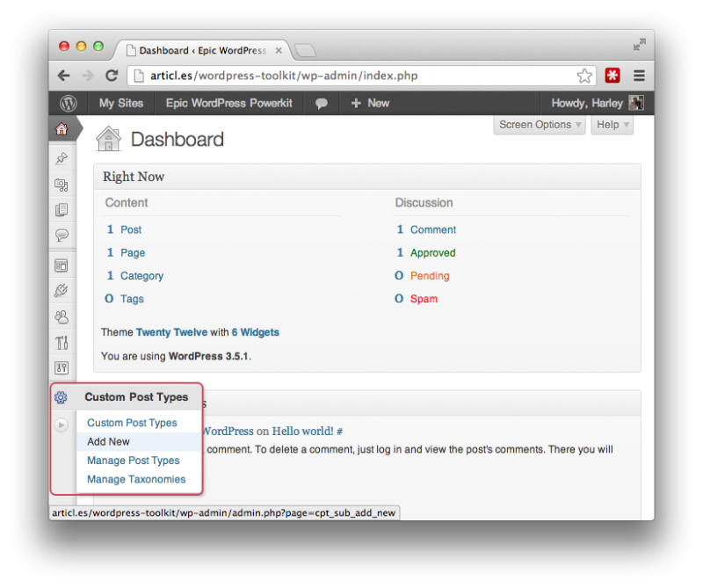Open the + New admin bar menu

click(370, 103)
